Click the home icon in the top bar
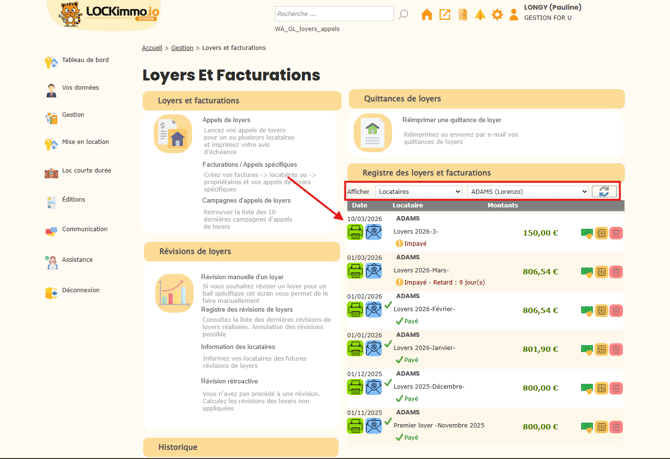This screenshot has height=459, width=670. click(x=427, y=15)
